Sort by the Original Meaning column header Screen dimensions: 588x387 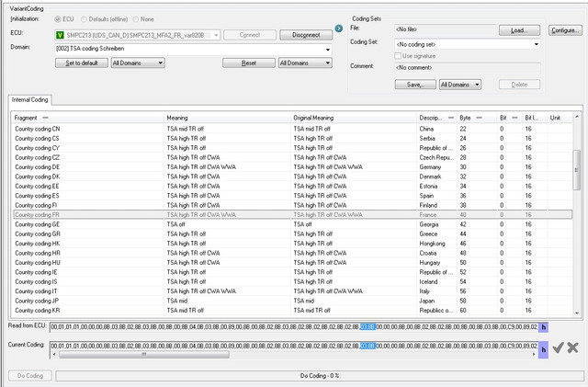pyautogui.click(x=353, y=118)
